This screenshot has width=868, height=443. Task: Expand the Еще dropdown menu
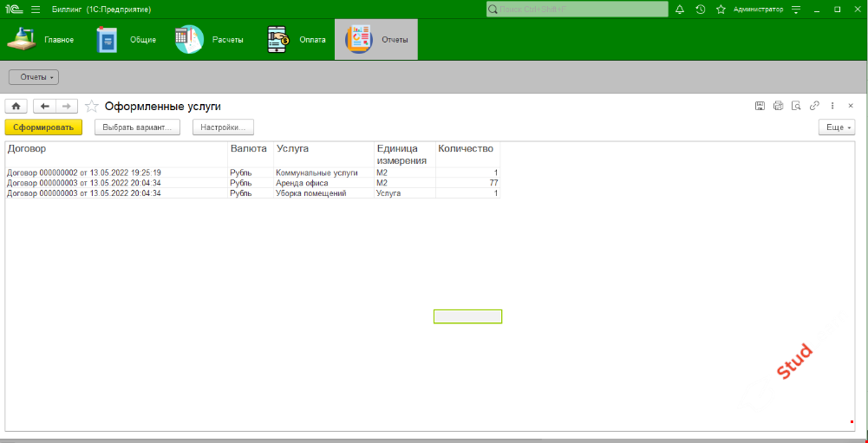pyautogui.click(x=837, y=127)
